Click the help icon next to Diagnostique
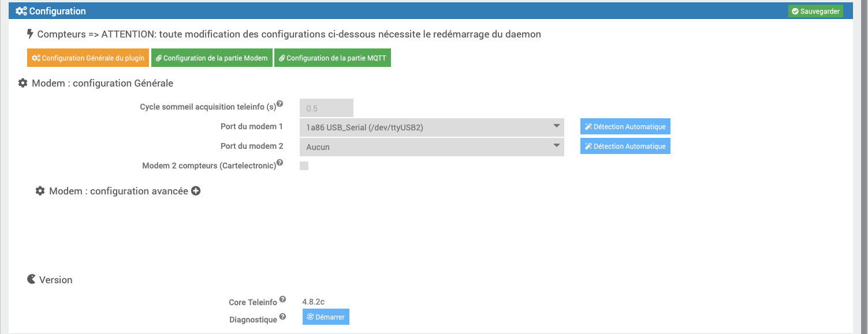Image resolution: width=868 pixels, height=334 pixels. coord(282,317)
